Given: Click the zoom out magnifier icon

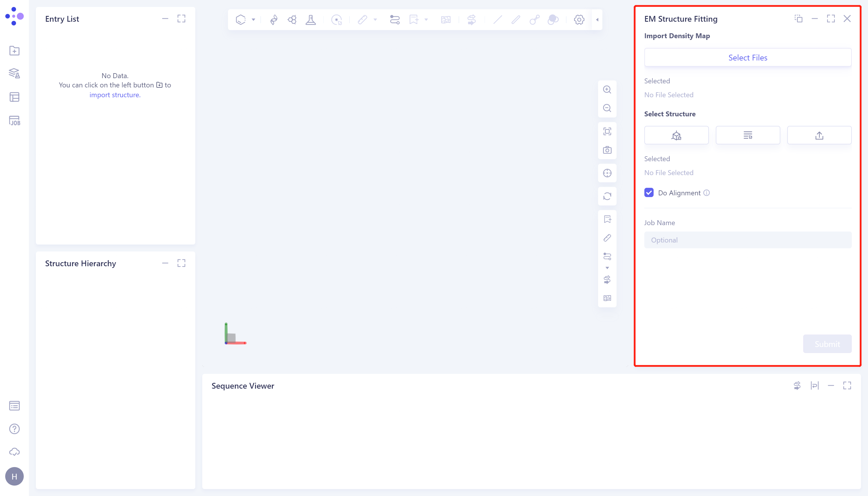Looking at the screenshot, I should coord(607,108).
